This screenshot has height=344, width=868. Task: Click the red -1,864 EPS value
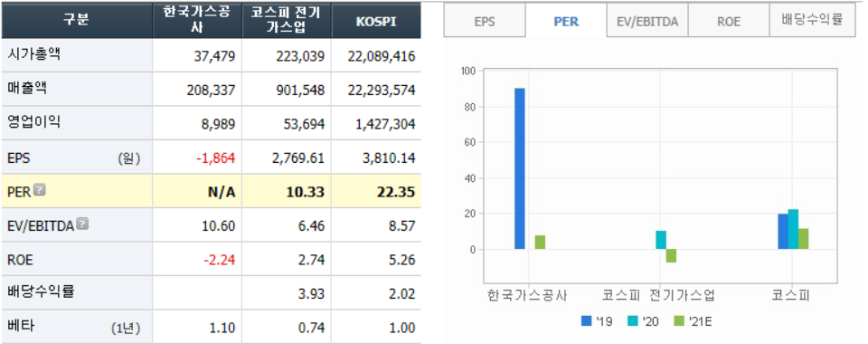tap(216, 158)
